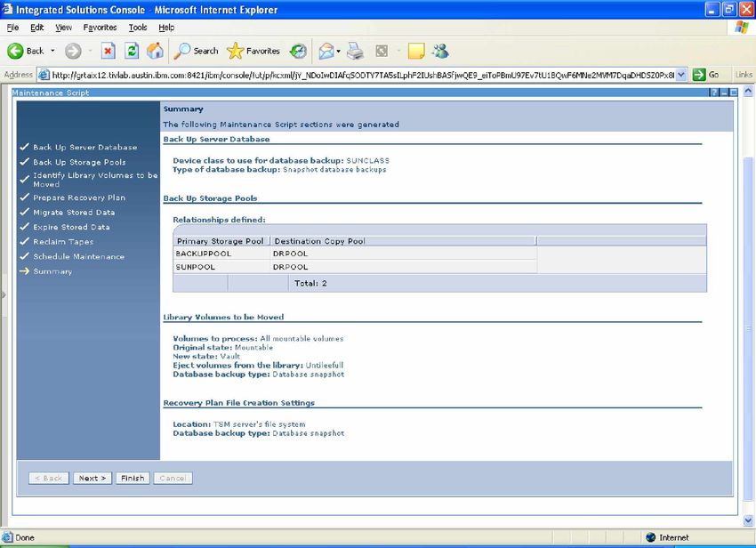Open the Help menu

coord(166,28)
